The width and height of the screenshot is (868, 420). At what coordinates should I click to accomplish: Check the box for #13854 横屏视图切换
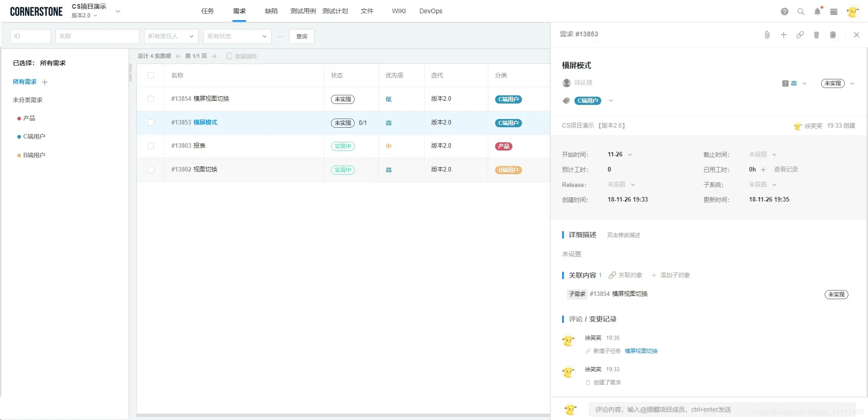point(151,99)
